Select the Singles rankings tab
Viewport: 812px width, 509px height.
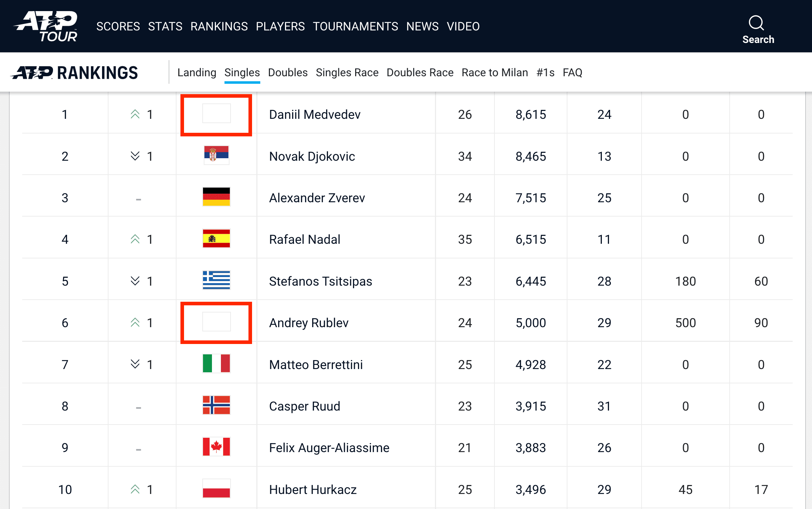[x=242, y=73]
